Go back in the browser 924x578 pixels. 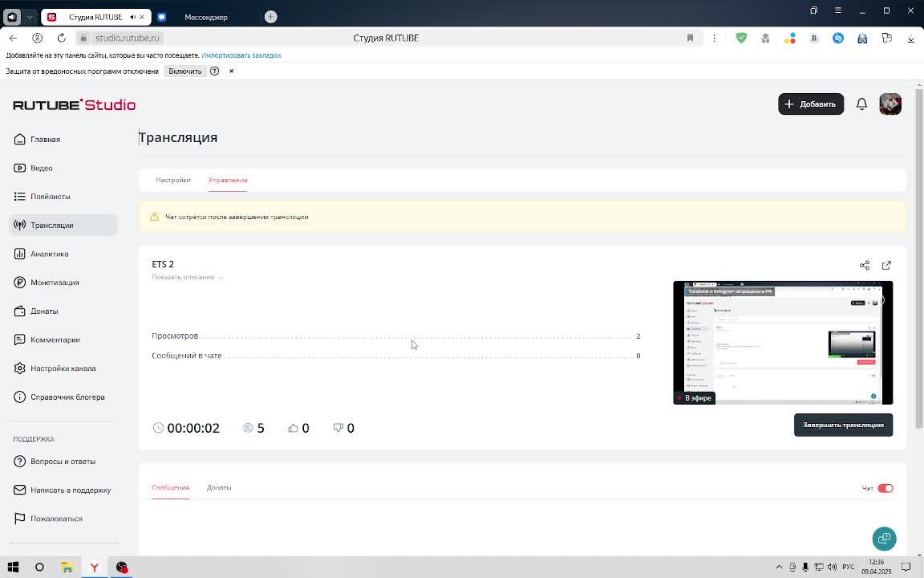pyautogui.click(x=13, y=38)
